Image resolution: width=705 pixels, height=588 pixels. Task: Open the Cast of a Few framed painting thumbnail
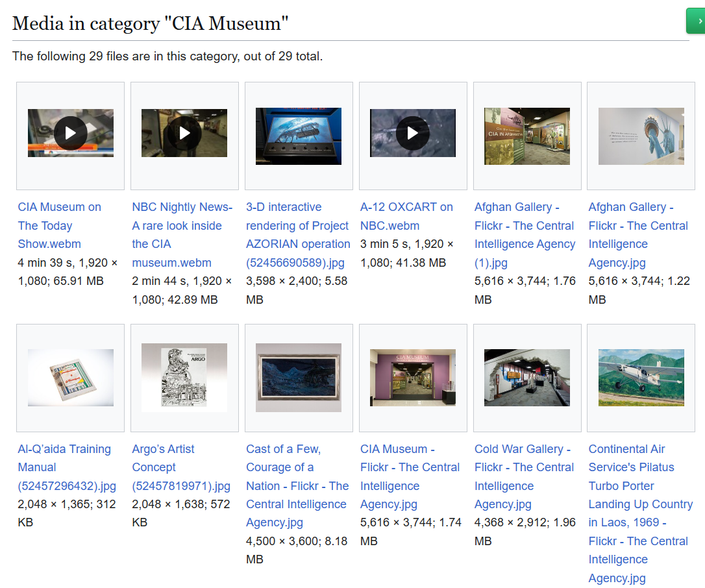pos(299,378)
